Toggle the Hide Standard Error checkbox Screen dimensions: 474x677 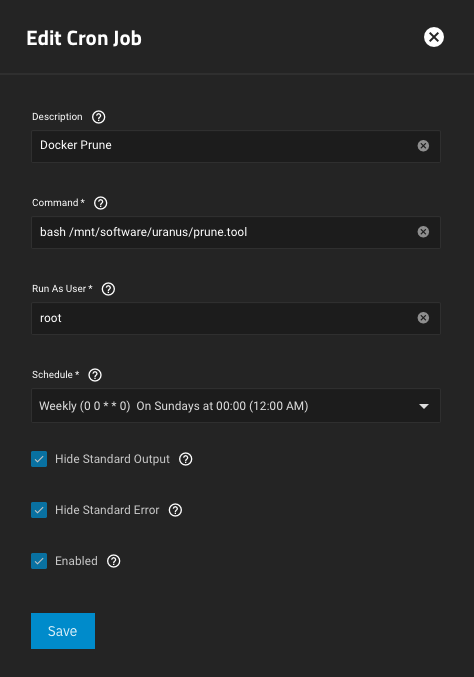[39, 510]
